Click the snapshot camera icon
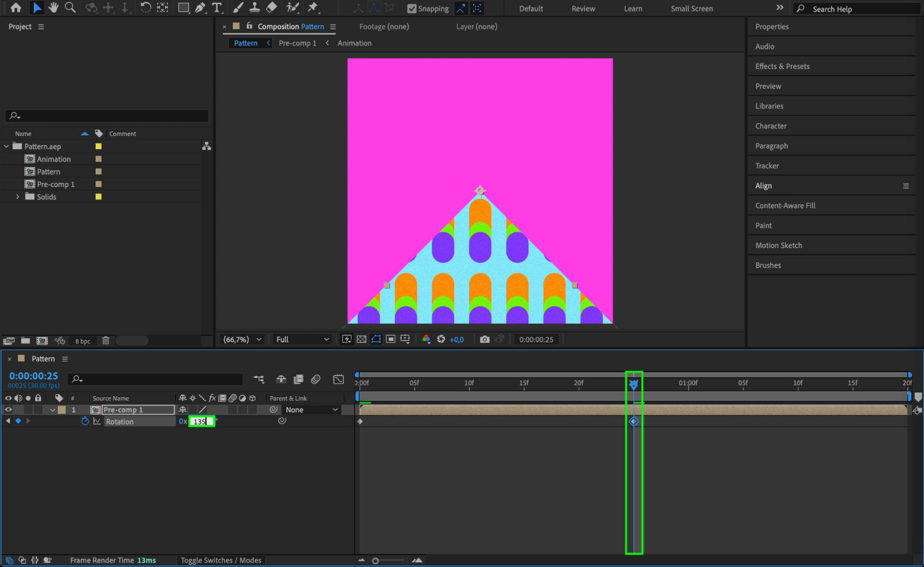Image resolution: width=924 pixels, height=567 pixels. tap(484, 339)
